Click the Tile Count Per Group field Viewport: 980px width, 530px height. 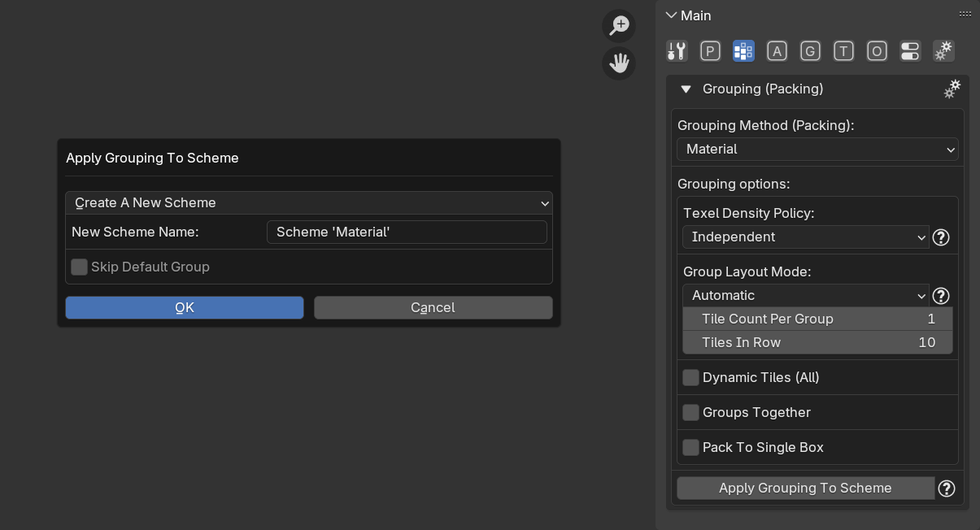pos(817,319)
